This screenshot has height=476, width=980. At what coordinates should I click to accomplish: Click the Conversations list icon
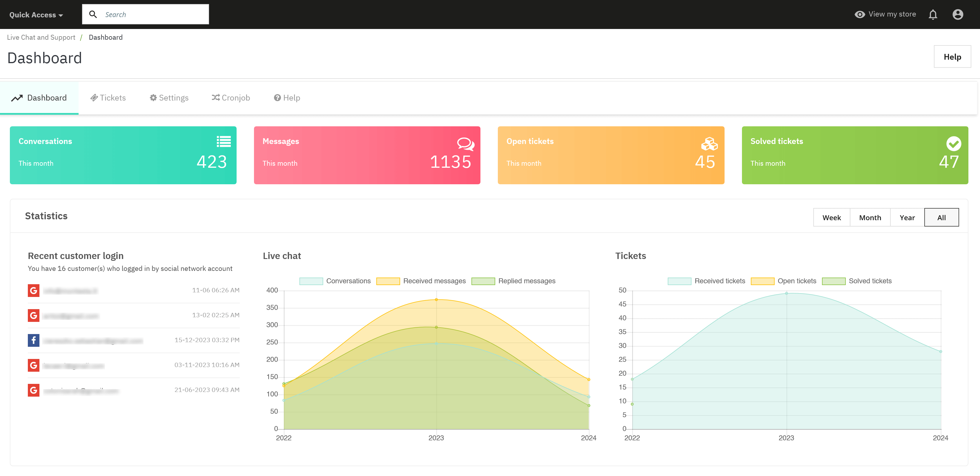coord(224,141)
